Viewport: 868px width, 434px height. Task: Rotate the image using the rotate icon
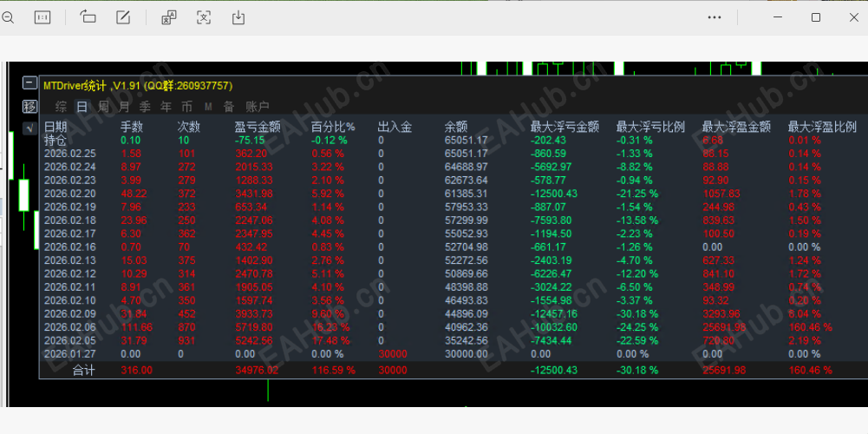coord(88,16)
